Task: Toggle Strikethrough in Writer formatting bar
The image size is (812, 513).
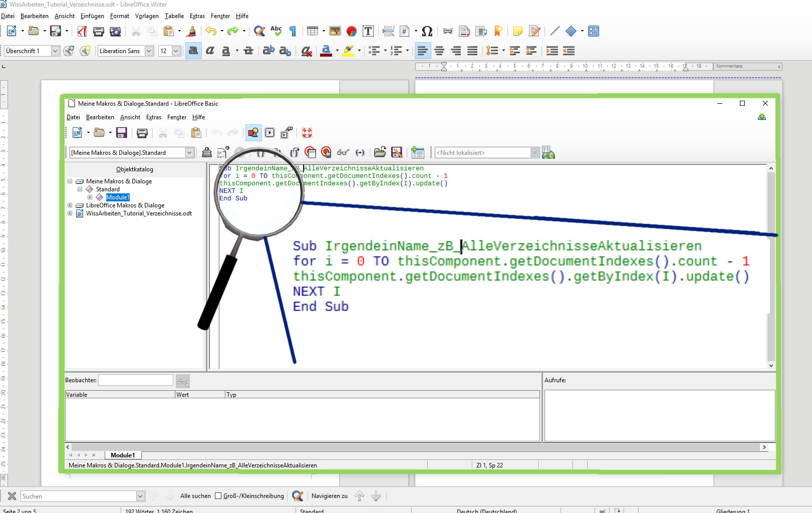Action: [x=248, y=51]
